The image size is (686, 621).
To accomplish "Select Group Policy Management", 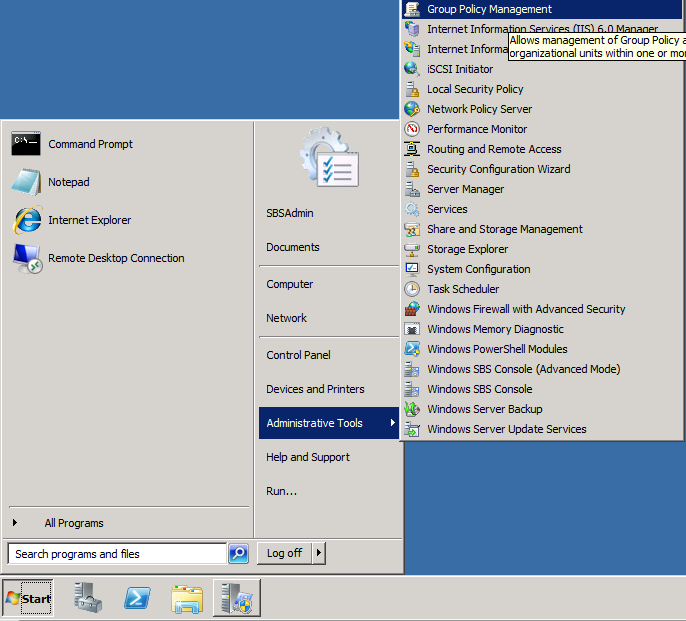I will (x=489, y=9).
